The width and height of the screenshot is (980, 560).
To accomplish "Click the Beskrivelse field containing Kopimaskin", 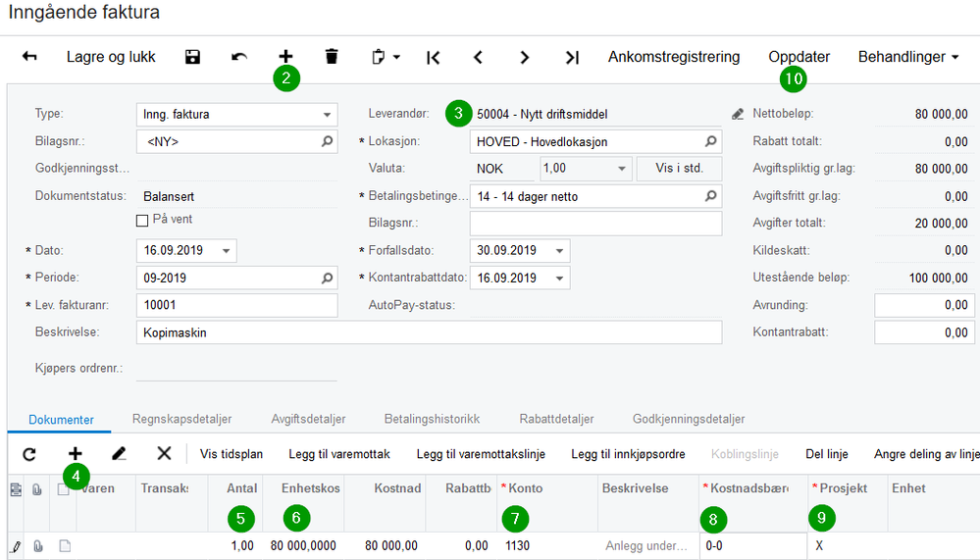I will coord(429,332).
